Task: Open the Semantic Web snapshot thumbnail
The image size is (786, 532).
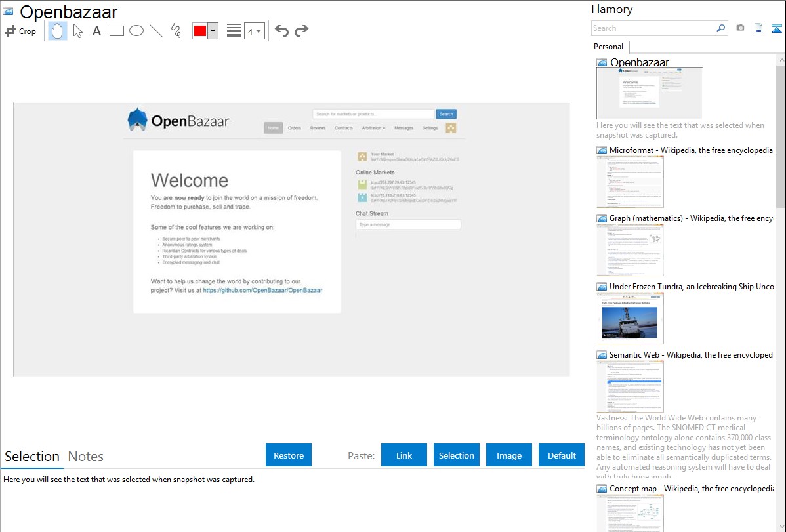Action: 630,386
